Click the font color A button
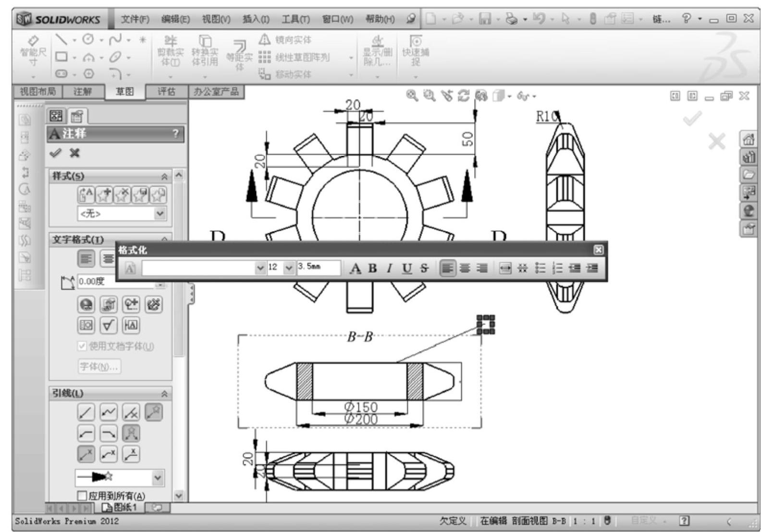Viewport: 761px width, 532px height. 355,268
